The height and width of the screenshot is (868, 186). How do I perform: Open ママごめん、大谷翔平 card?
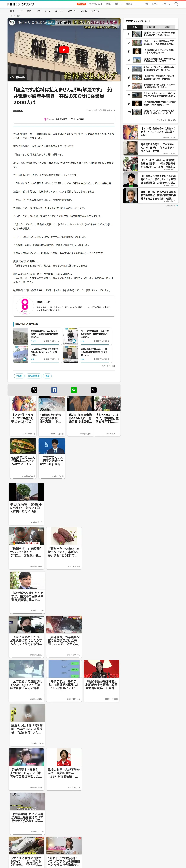[x=52, y=458]
